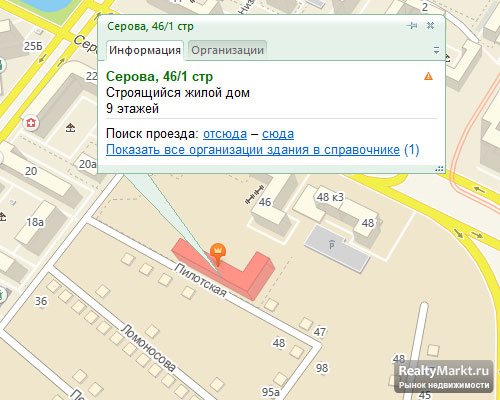500x400 pixels.
Task: Select the Информация tab
Action: (145, 50)
